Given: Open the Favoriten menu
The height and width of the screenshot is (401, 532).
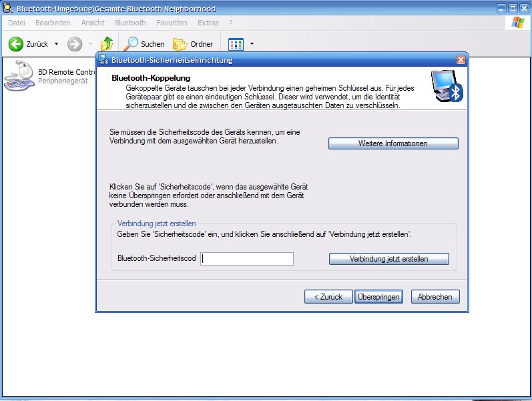Looking at the screenshot, I should click(x=172, y=23).
